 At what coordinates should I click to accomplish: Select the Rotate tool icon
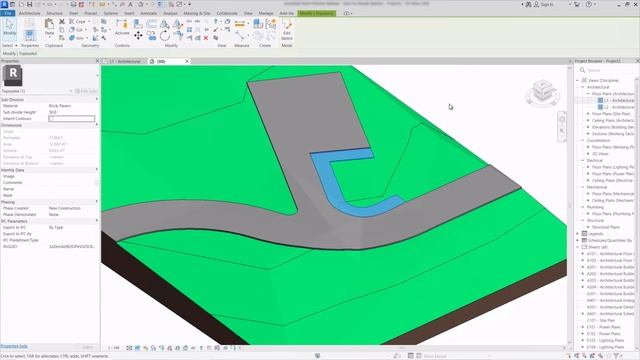[x=164, y=36]
